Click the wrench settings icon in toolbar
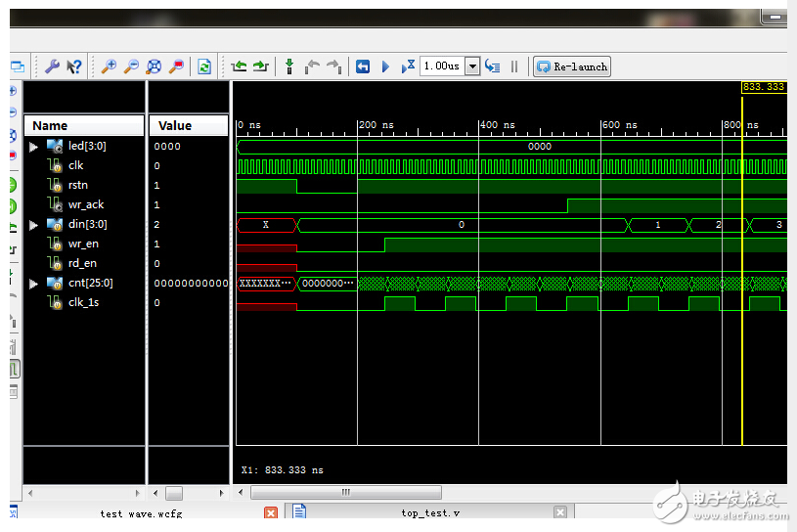 [x=52, y=66]
